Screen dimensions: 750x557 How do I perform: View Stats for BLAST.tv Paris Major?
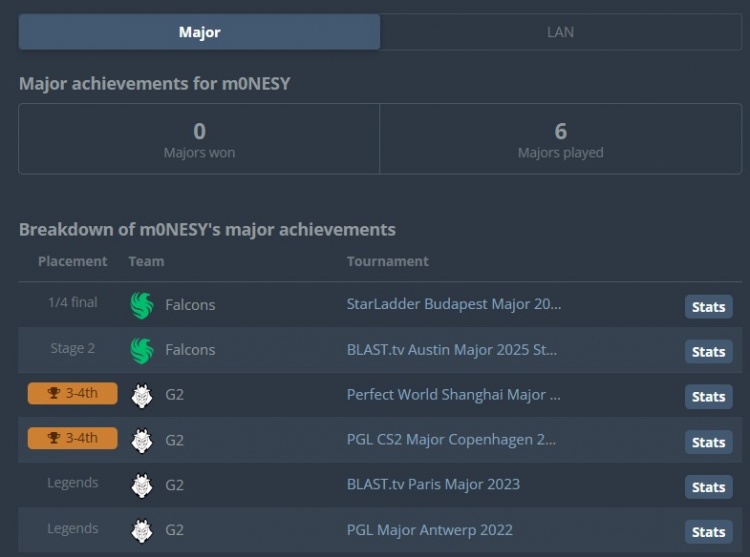point(708,487)
